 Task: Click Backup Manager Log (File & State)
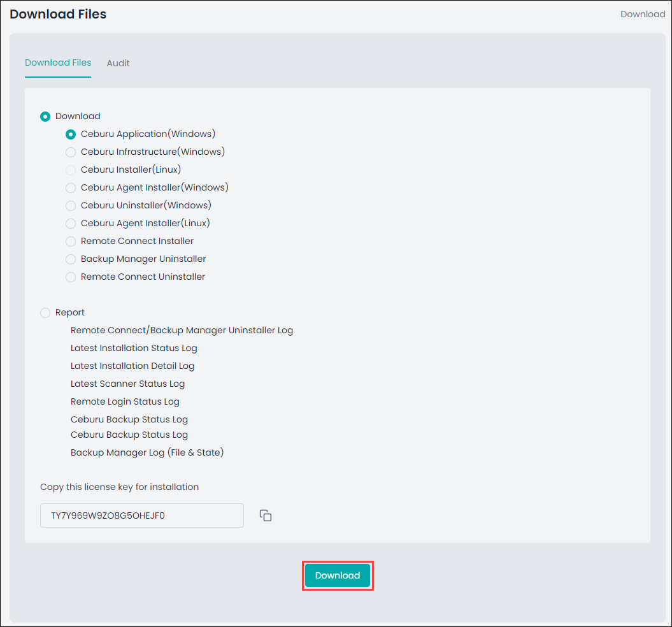[x=147, y=452]
